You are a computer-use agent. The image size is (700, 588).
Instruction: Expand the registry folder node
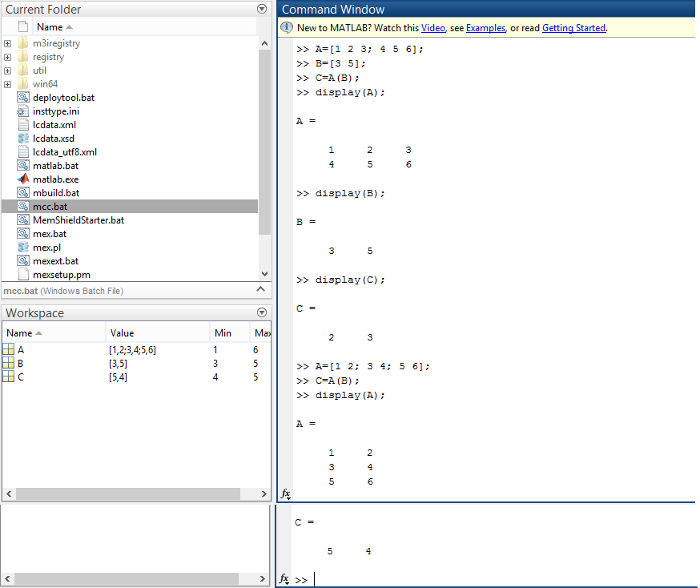click(x=7, y=57)
